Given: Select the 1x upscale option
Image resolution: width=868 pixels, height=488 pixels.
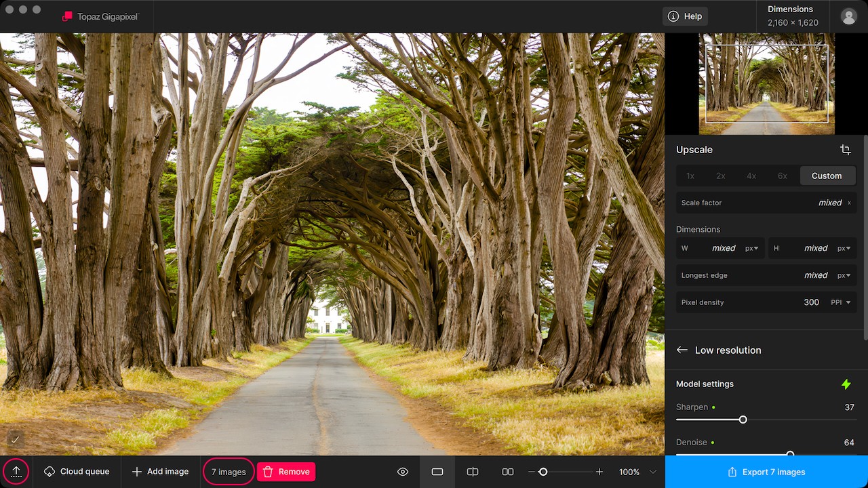Looking at the screenshot, I should 690,176.
